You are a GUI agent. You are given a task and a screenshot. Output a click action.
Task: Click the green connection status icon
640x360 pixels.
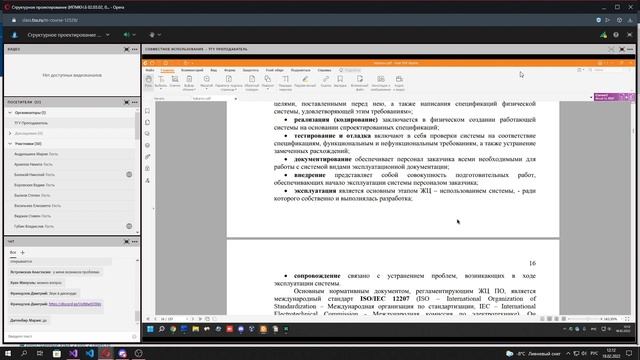pyautogui.click(x=603, y=35)
